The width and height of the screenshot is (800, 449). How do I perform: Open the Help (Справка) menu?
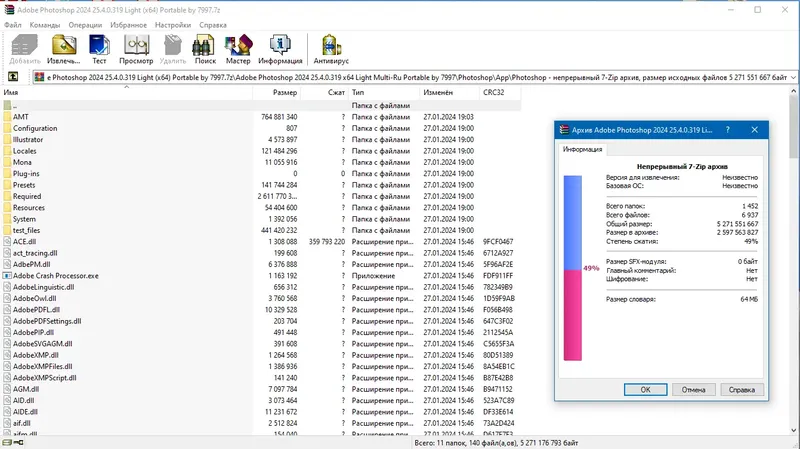(x=213, y=24)
